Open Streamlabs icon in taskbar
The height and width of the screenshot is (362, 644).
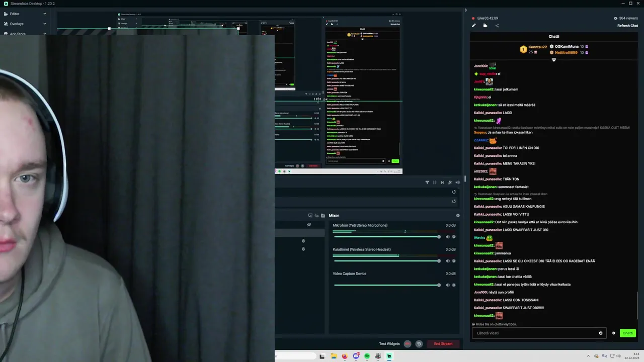coord(389,356)
